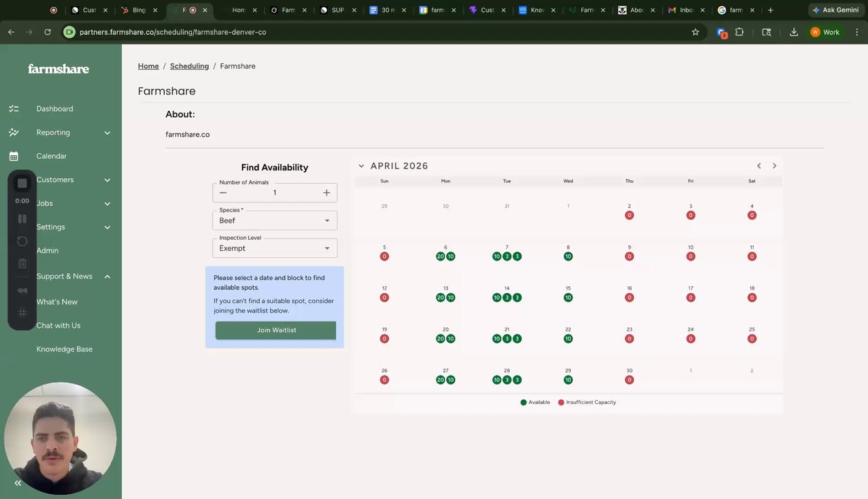Click the Ask Gemini button

click(835, 10)
